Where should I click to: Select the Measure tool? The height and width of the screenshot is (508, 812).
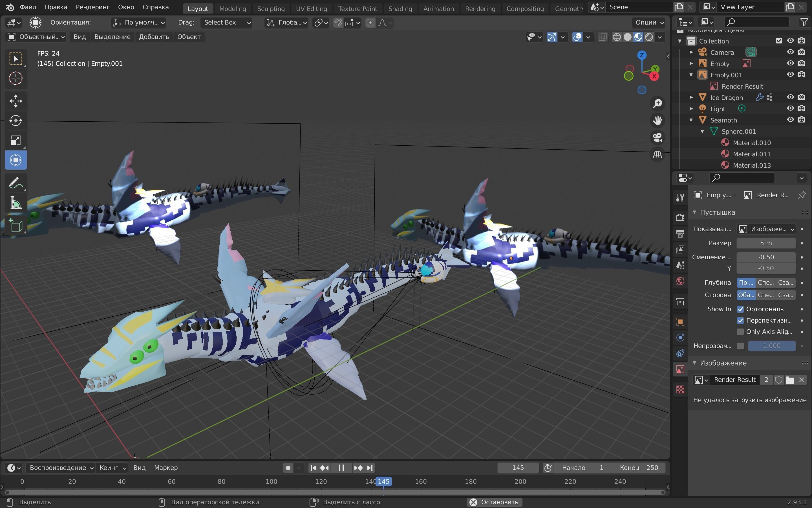point(16,203)
